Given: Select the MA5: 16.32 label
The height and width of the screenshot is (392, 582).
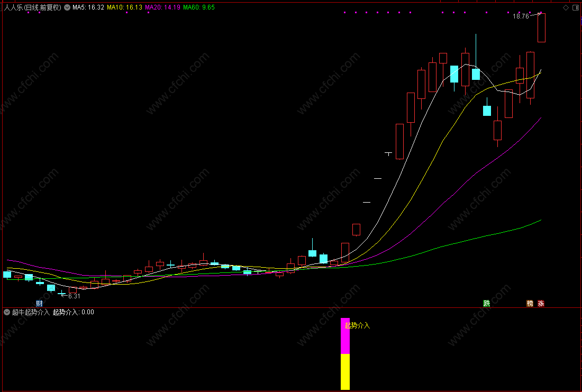Looking at the screenshot, I should tap(88, 7).
